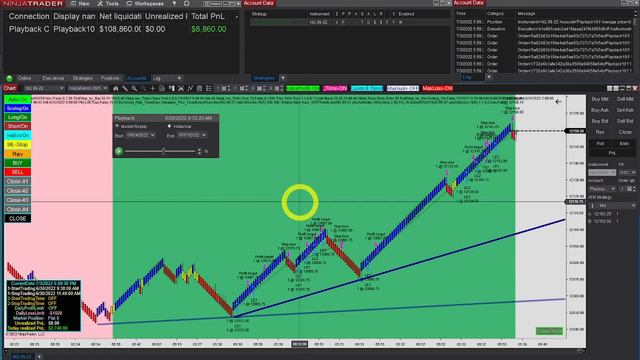Toggle the cyan button below Short/On
Image resolution: width=640 pixels, height=360 pixels.
(18, 136)
